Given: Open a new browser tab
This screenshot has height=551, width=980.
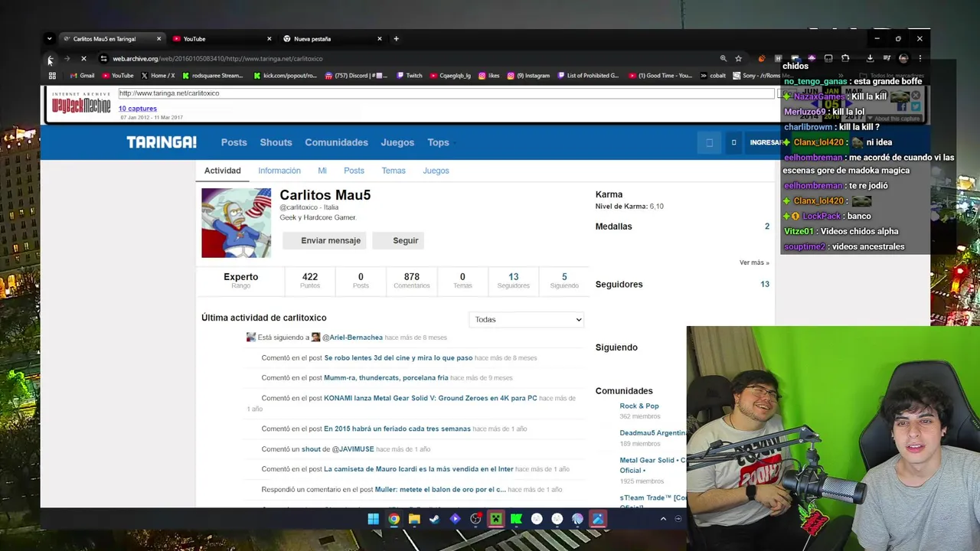Looking at the screenshot, I should (396, 39).
